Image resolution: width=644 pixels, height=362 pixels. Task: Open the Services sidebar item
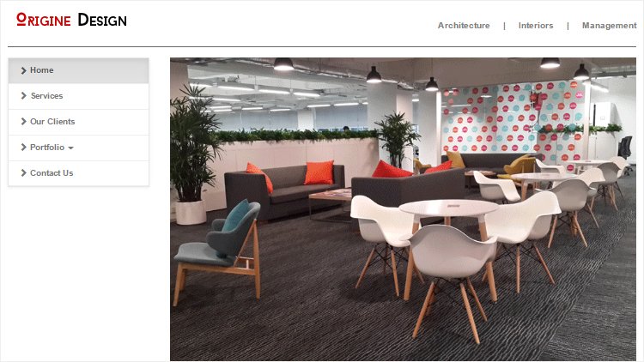(x=78, y=96)
